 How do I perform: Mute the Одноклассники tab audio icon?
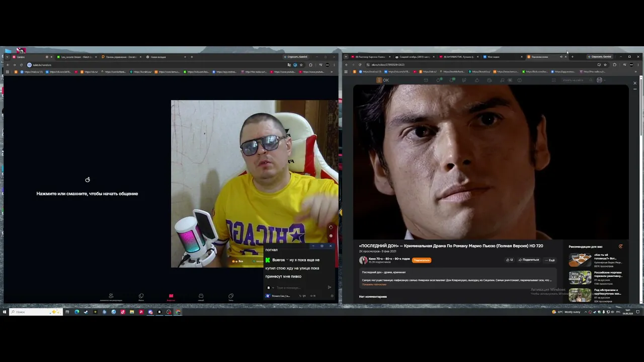561,57
